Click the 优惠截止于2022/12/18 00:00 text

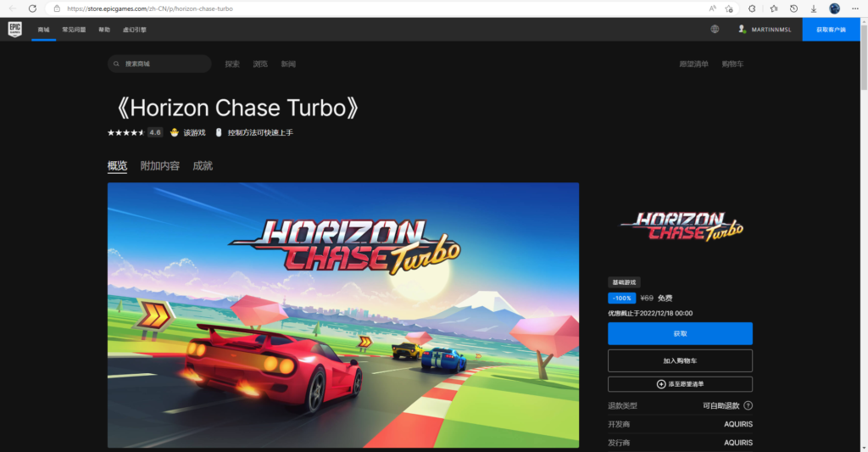click(x=650, y=313)
